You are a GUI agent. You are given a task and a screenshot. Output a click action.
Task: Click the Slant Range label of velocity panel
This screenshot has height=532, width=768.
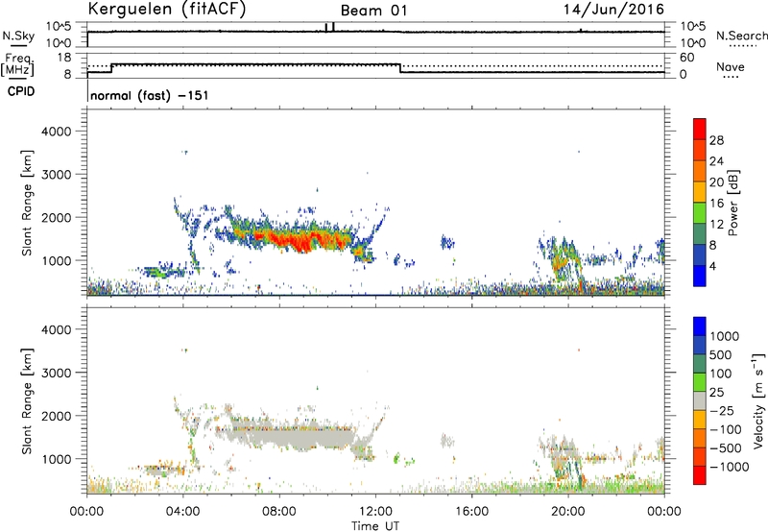[x=27, y=400]
